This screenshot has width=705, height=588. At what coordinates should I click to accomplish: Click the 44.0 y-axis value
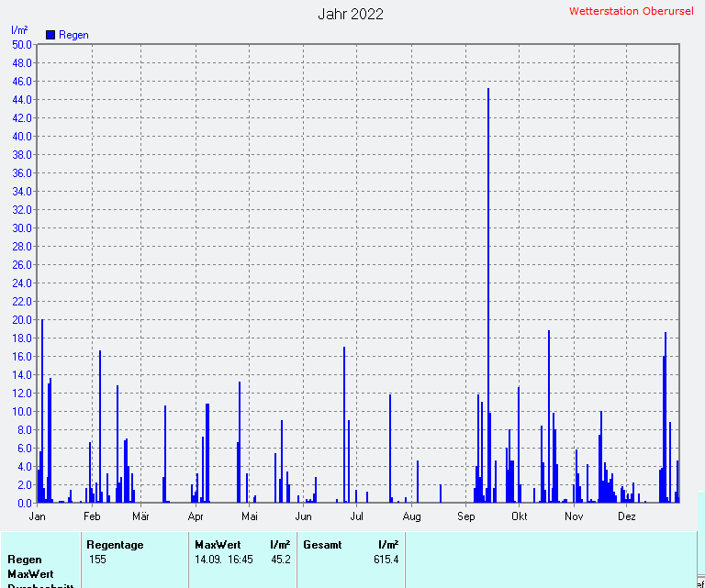tap(22, 100)
